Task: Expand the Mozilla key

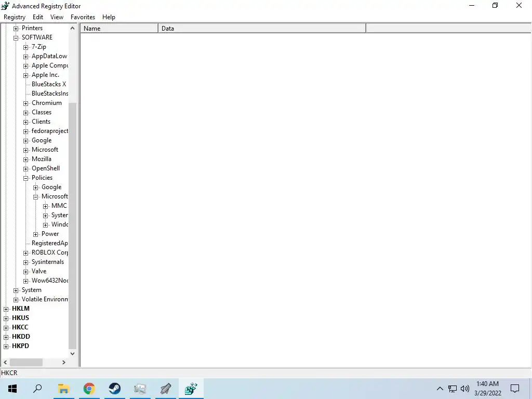Action: (x=25, y=159)
